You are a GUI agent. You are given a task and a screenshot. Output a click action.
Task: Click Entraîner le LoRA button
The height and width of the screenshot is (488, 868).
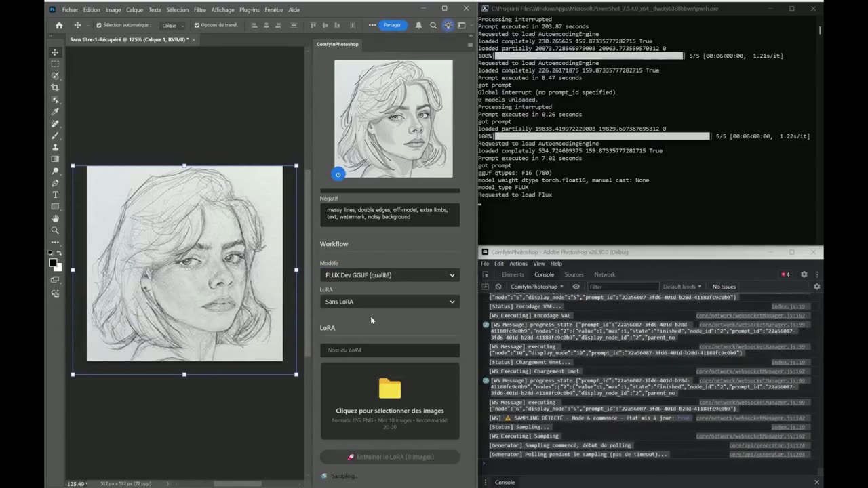pos(390,457)
